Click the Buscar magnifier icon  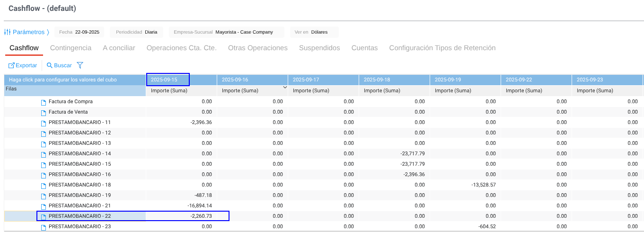coord(49,65)
